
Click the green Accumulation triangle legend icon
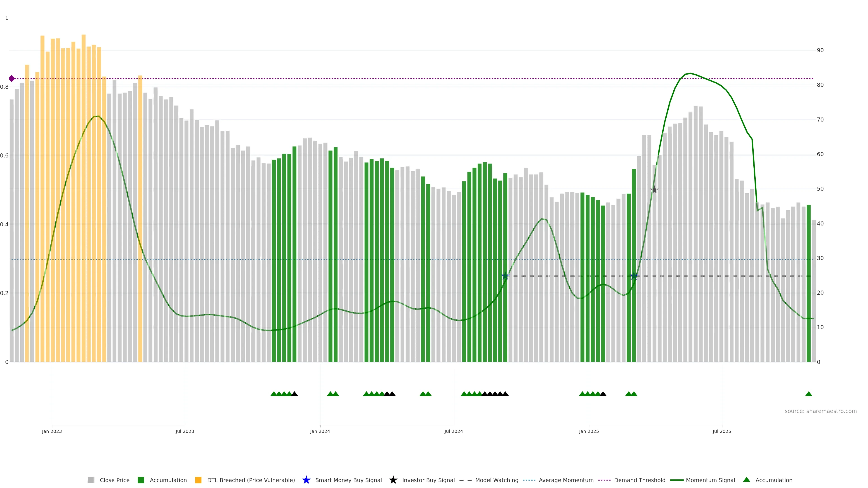[746, 480]
